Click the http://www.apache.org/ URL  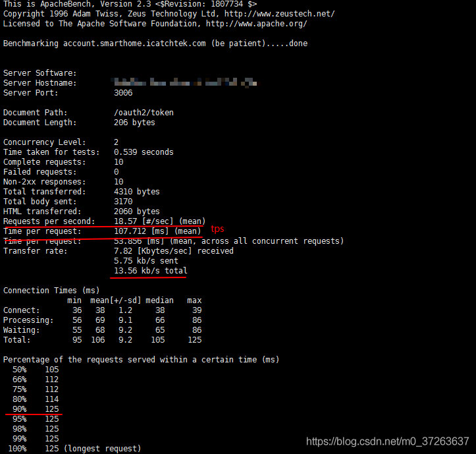(256, 24)
